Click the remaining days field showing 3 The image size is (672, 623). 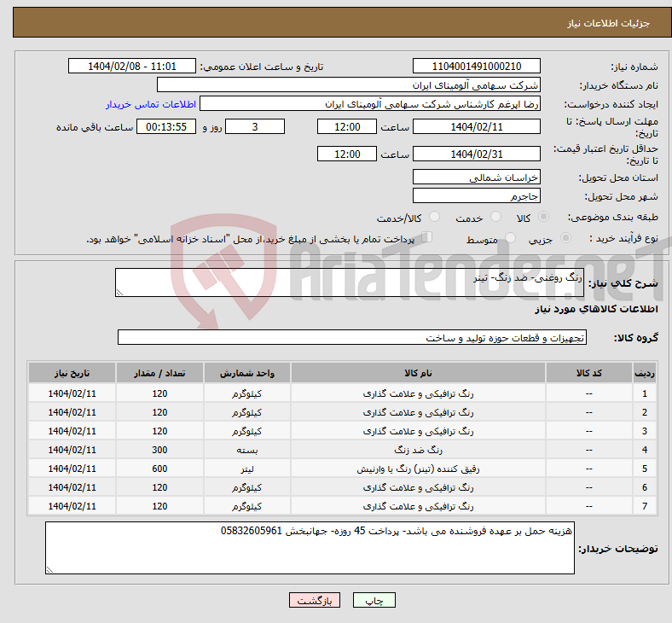click(x=255, y=127)
